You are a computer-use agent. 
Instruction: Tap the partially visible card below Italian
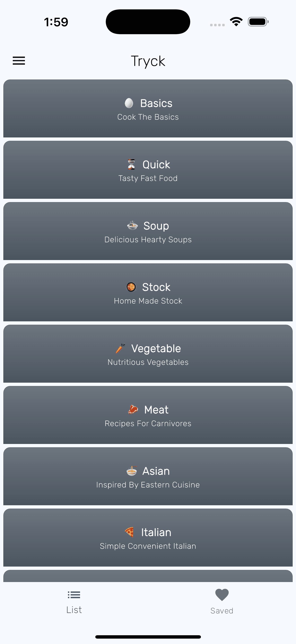148,576
